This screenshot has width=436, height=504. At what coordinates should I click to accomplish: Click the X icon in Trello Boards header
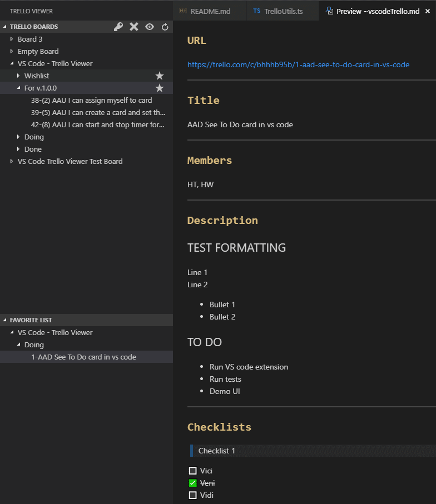pos(134,27)
